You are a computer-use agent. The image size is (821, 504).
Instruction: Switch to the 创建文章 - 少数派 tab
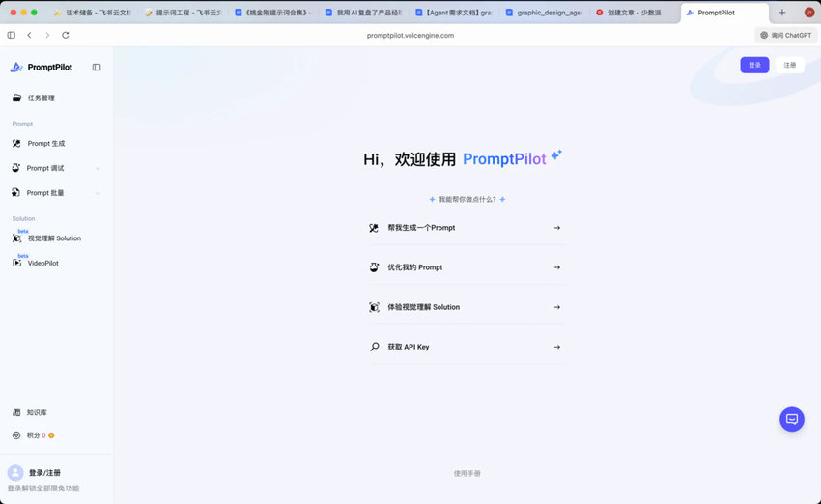point(634,12)
